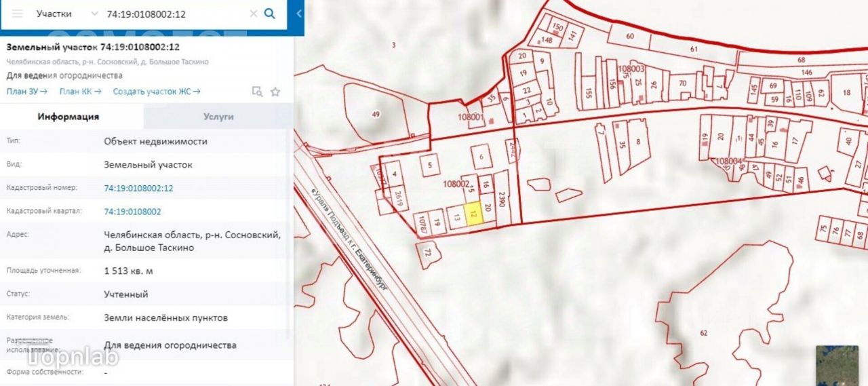Image resolution: width=868 pixels, height=386 pixels.
Task: Open the План ЗУ link
Action: click(26, 92)
